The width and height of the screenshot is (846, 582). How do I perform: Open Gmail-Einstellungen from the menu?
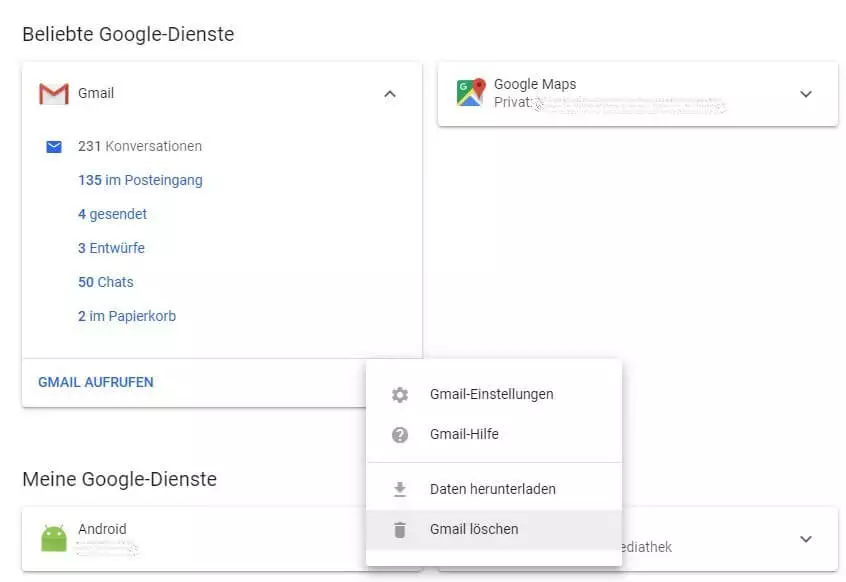pyautogui.click(x=494, y=394)
